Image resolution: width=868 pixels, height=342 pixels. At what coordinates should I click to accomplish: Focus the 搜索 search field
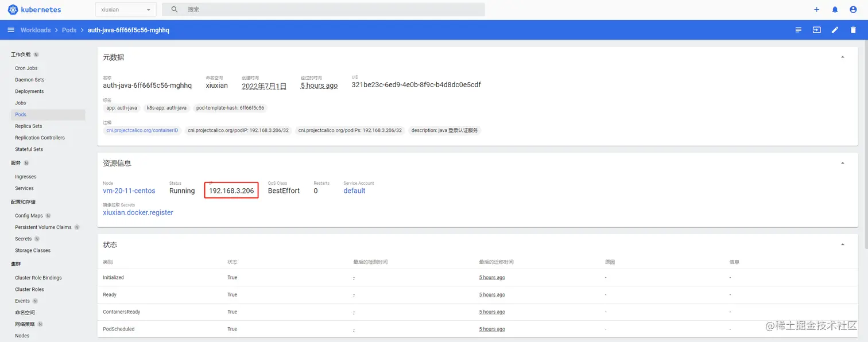coord(323,10)
